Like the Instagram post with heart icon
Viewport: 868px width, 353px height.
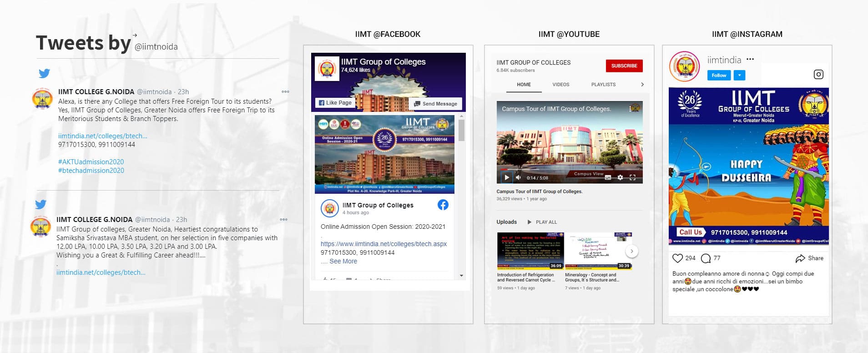677,258
